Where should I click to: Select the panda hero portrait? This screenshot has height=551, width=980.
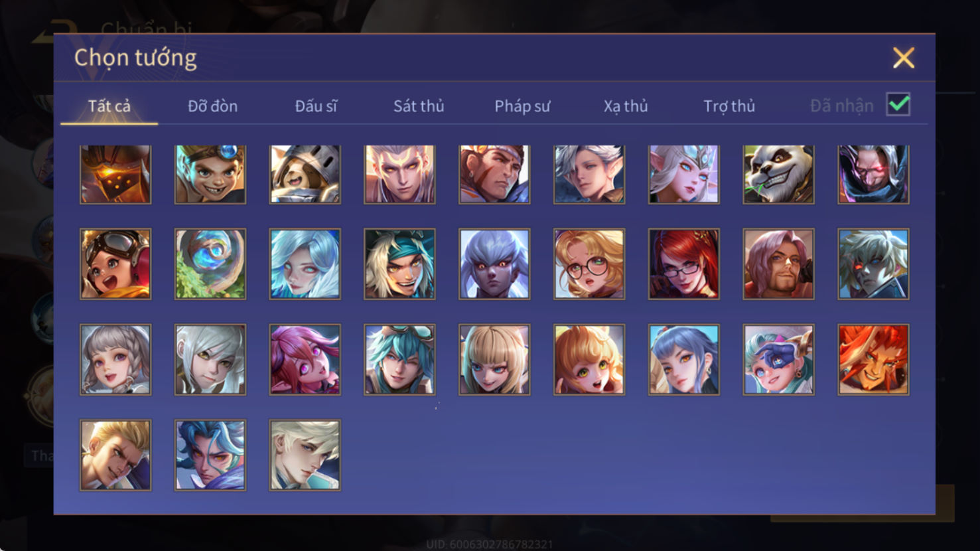(x=778, y=175)
